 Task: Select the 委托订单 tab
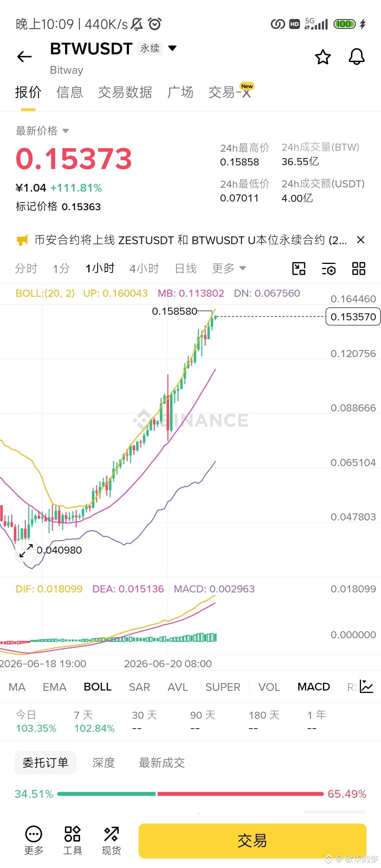click(46, 762)
